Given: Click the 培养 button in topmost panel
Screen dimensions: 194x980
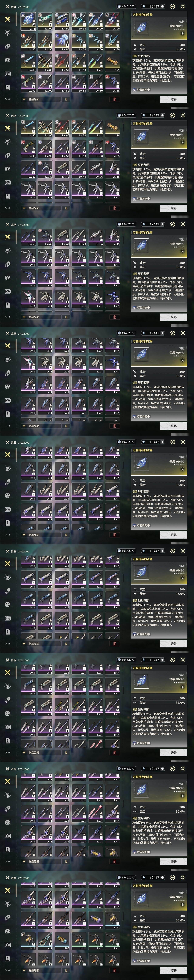Looking at the screenshot, I should [173, 99].
